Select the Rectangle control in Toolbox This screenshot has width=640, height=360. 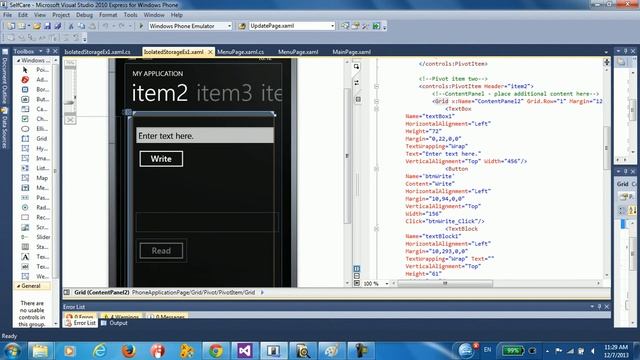(36, 218)
